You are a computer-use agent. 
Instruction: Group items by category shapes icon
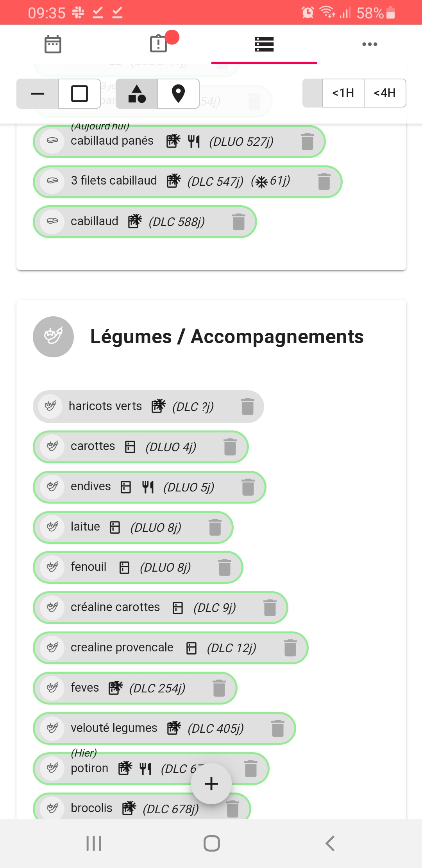tap(137, 93)
